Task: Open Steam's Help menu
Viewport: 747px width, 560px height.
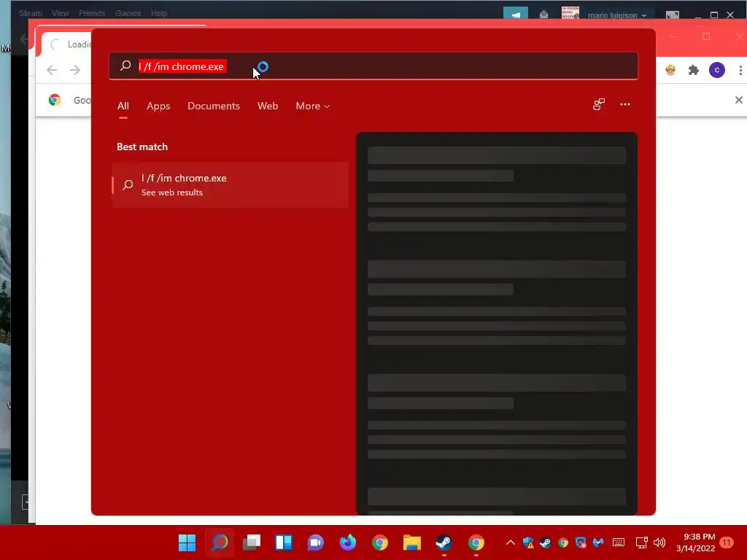Action: pyautogui.click(x=159, y=13)
